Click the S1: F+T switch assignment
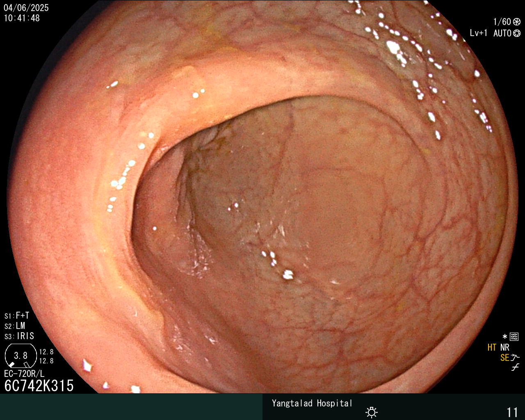This screenshot has width=525, height=420. coord(17,315)
